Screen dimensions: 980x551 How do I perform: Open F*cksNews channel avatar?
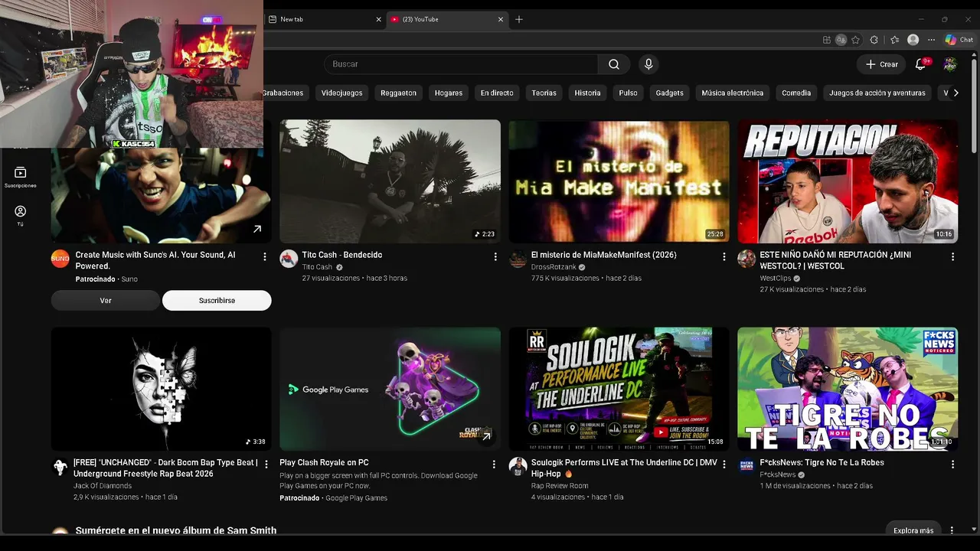(x=746, y=467)
